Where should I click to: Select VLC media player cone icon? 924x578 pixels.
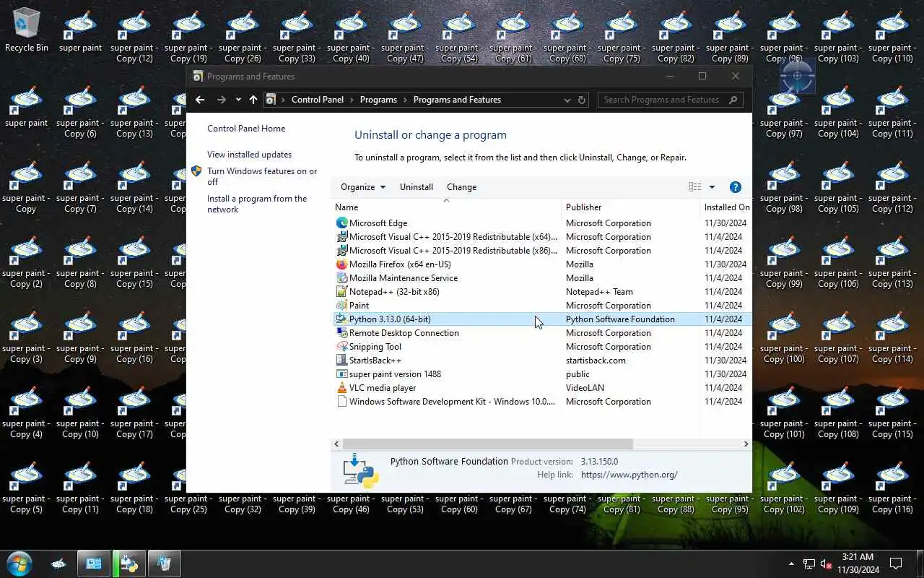pos(342,388)
